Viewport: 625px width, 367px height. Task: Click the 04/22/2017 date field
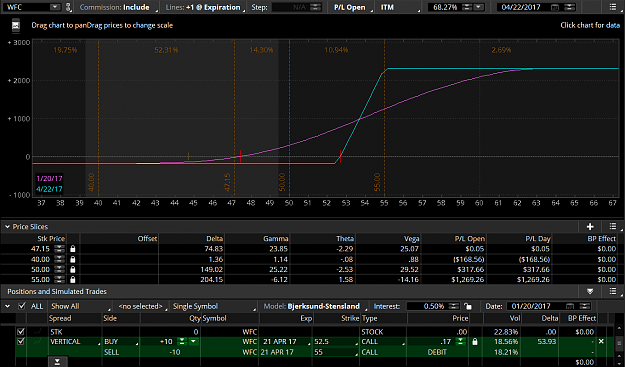coord(521,7)
